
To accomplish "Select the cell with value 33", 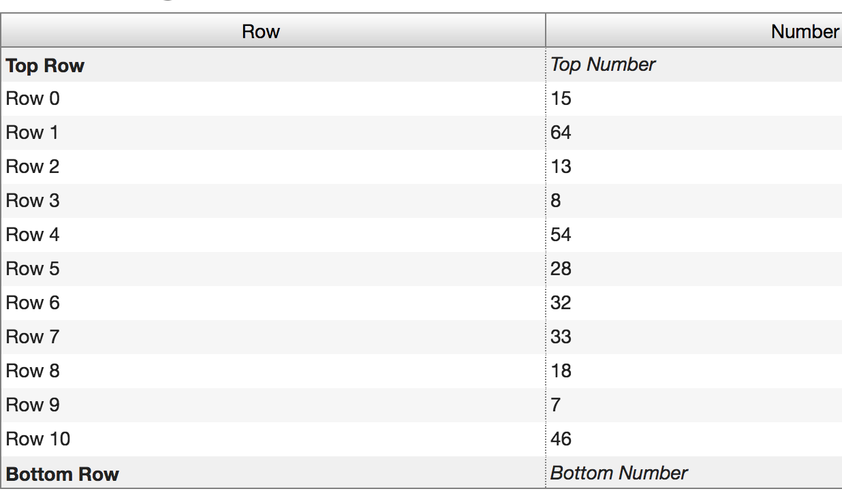I will (561, 337).
